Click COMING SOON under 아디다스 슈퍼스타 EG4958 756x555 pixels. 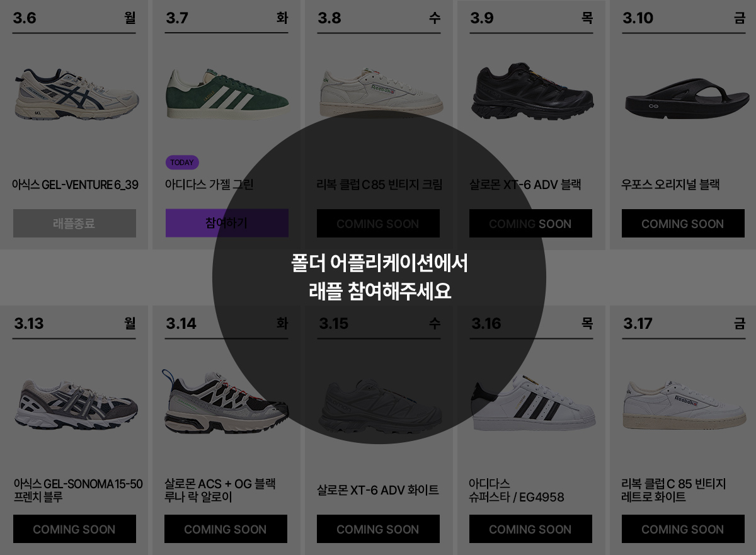point(530,529)
